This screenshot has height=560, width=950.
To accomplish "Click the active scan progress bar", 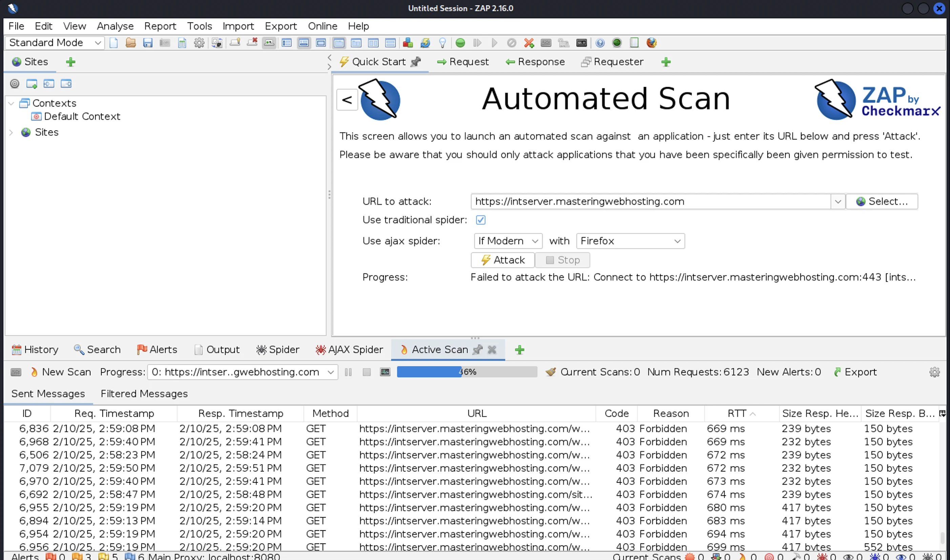I will tap(467, 372).
